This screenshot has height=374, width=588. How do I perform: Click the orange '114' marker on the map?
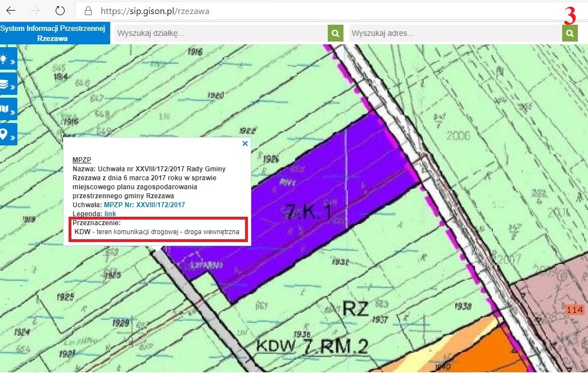pyautogui.click(x=575, y=309)
